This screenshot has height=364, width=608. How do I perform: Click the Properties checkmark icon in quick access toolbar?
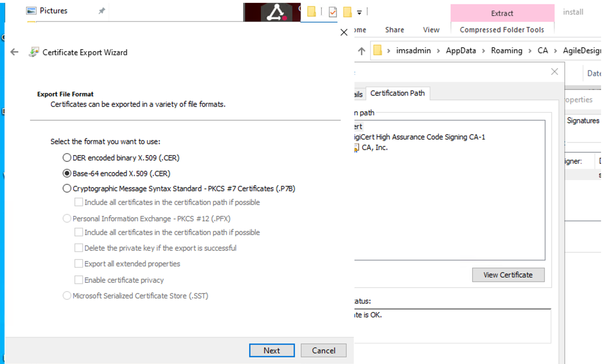(x=333, y=12)
